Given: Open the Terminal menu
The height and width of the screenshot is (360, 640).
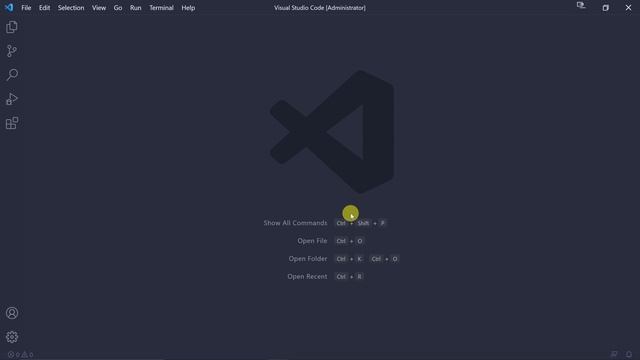Looking at the screenshot, I should coord(161,8).
